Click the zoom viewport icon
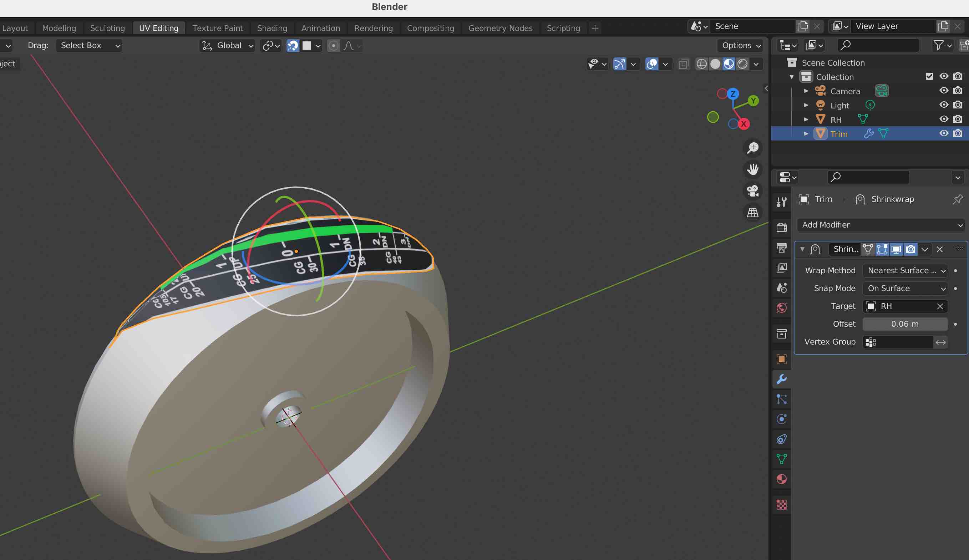The image size is (969, 560). tap(752, 148)
